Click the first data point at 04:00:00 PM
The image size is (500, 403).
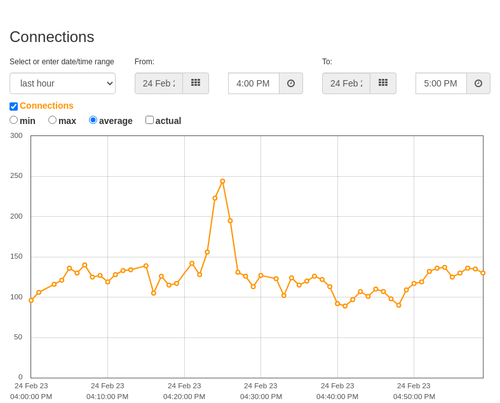coord(31,300)
